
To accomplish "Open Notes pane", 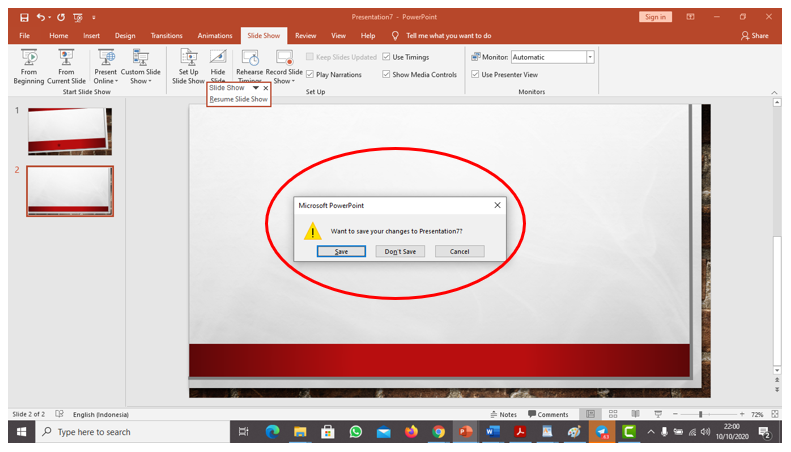I will tap(503, 415).
